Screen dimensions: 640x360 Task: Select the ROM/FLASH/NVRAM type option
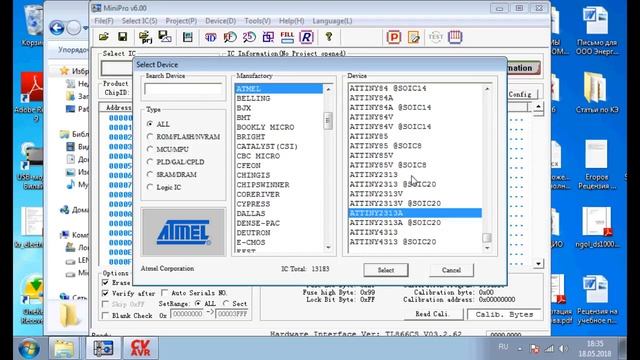point(150,137)
